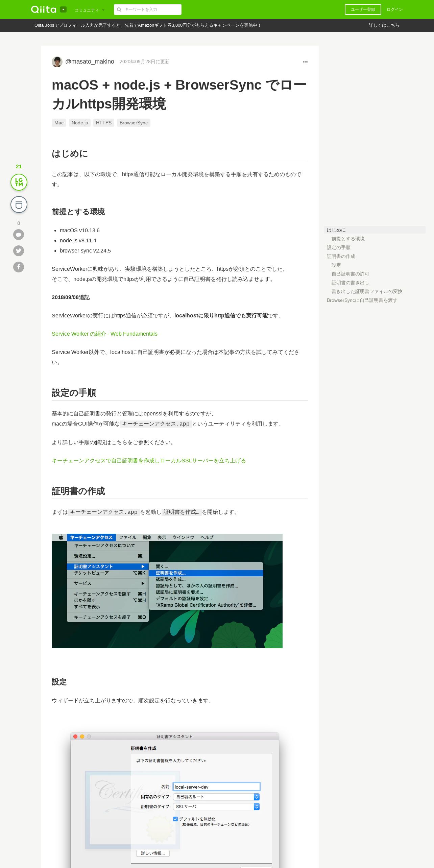The image size is (434, 868).
Task: Jump to はじめに in table of contents
Action: (x=375, y=230)
